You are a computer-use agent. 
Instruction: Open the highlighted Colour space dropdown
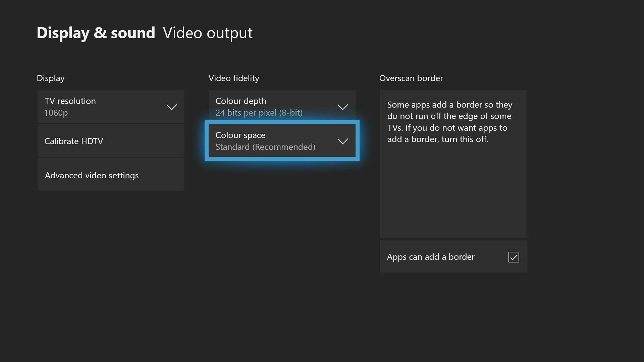(x=282, y=141)
